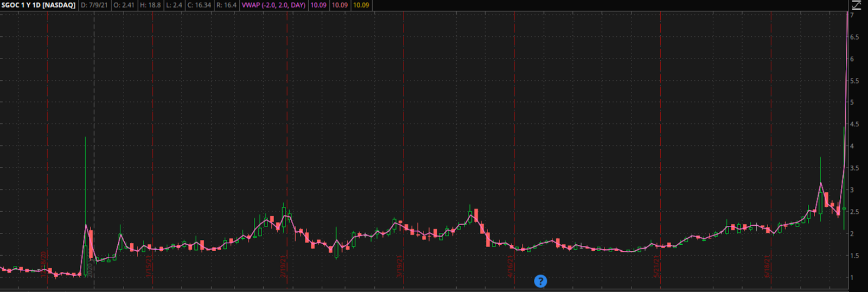The width and height of the screenshot is (868, 292).
Task: Click the auto-scale curve icon above price axis
Action: (x=857, y=5)
